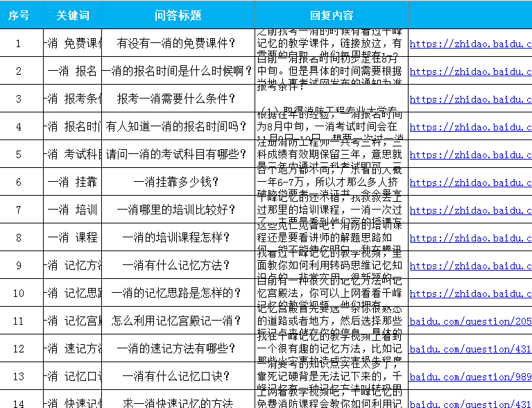Open the baidu.com/question/205 link
This screenshot has height=408, width=532.
click(x=470, y=321)
